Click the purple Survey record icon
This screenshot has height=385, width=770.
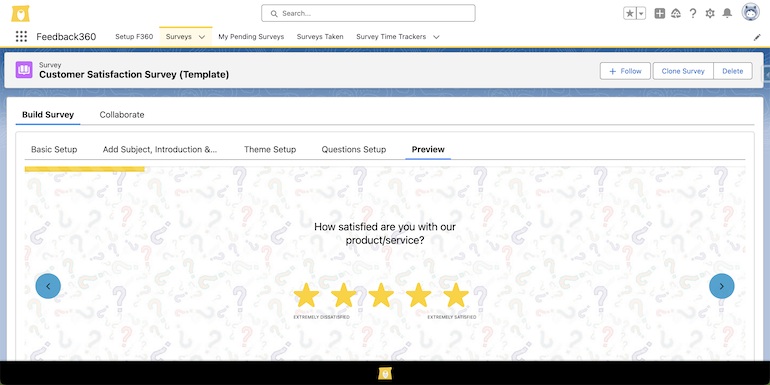point(24,70)
